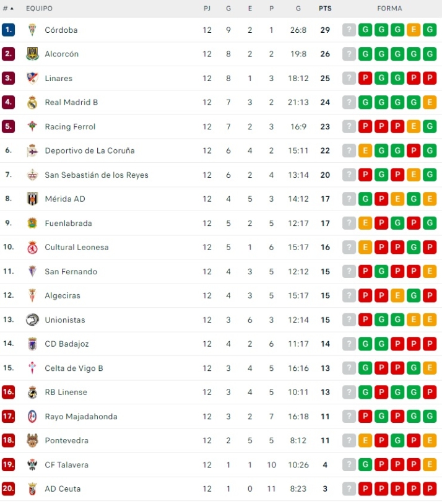Sort by the PJ column header
The image size is (442, 504).
pyautogui.click(x=207, y=9)
